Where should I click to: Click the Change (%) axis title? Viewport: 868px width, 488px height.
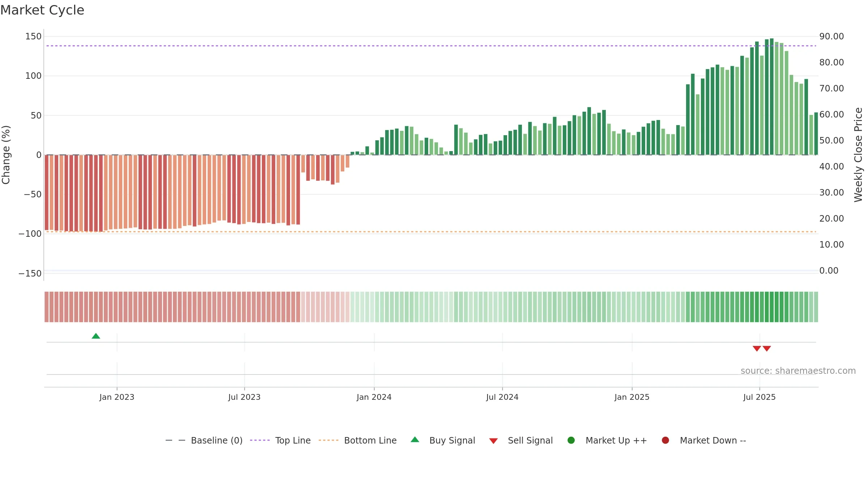pyautogui.click(x=6, y=155)
